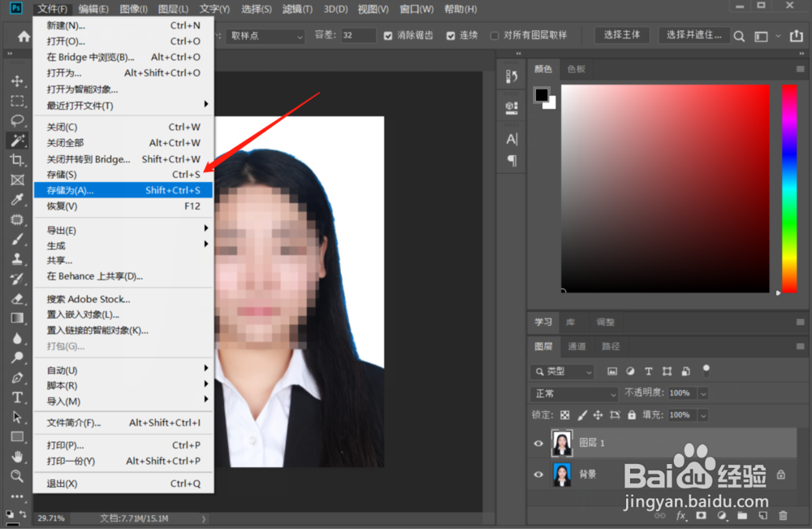This screenshot has width=812, height=529.
Task: Open the 类型 layer filter dropdown
Action: tap(563, 371)
